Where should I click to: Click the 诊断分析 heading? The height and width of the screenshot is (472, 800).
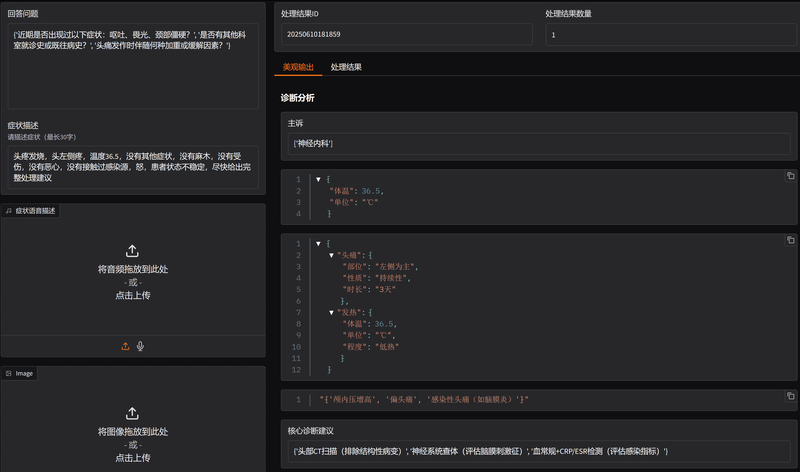[x=297, y=98]
